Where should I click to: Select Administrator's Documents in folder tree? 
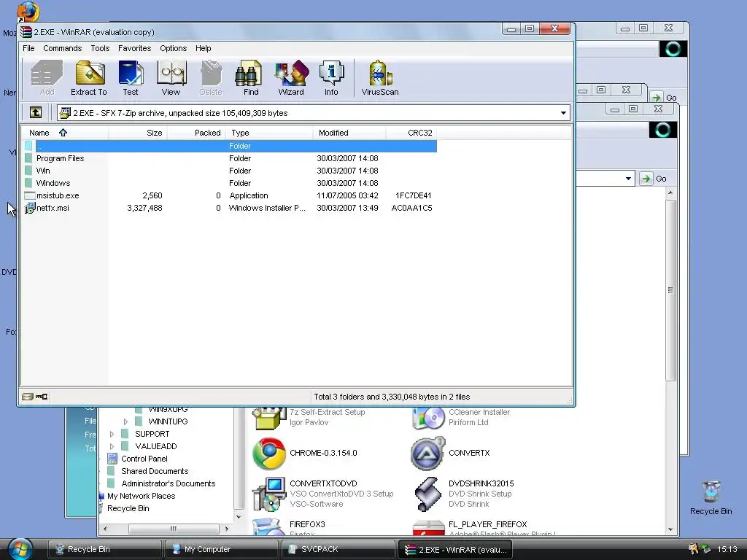pyautogui.click(x=168, y=483)
